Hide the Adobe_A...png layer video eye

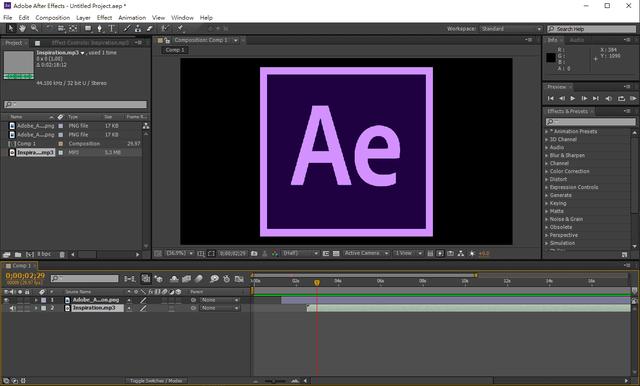click(6, 300)
